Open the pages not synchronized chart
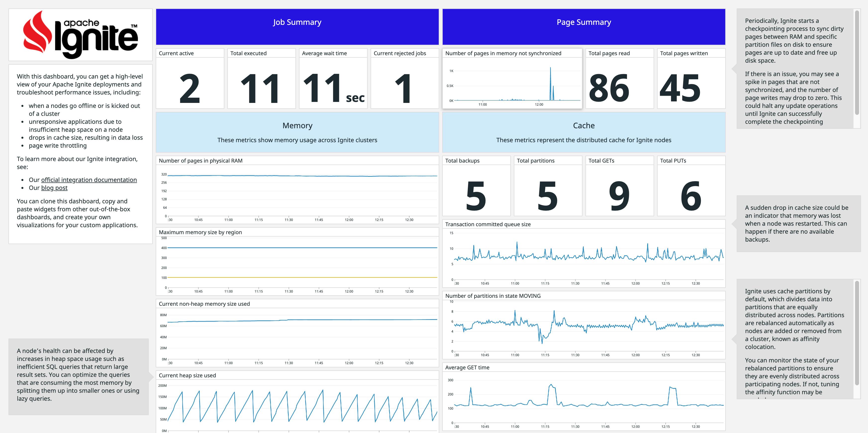 tap(512, 81)
